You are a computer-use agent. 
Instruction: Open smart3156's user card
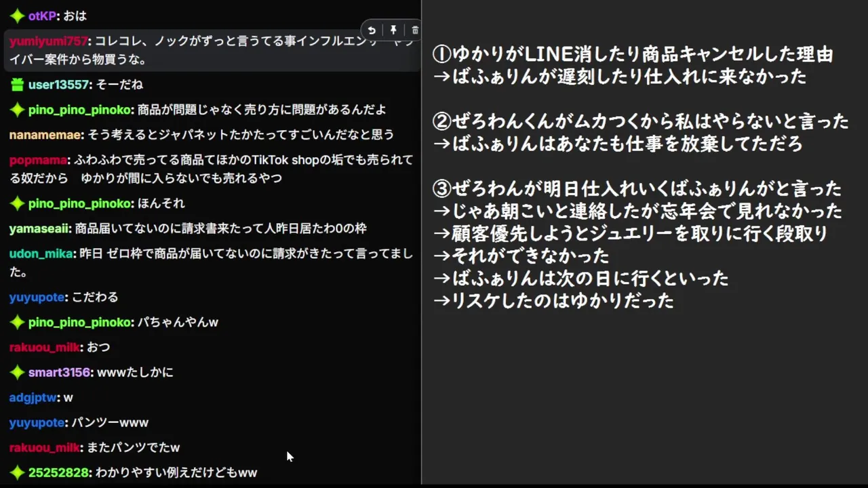pyautogui.click(x=59, y=372)
